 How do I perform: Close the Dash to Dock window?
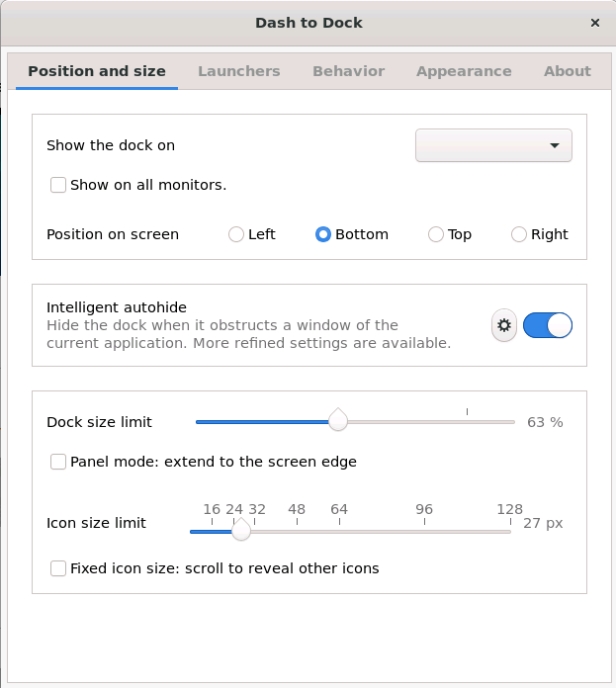595,23
